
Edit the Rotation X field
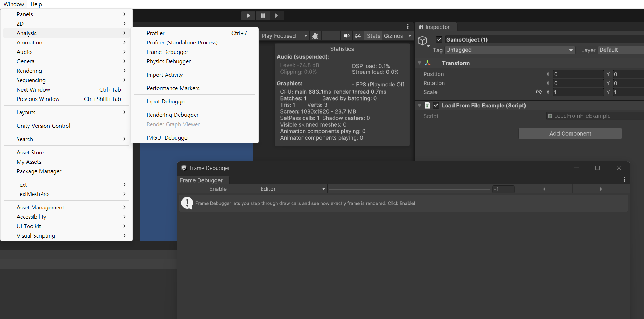pyautogui.click(x=578, y=83)
